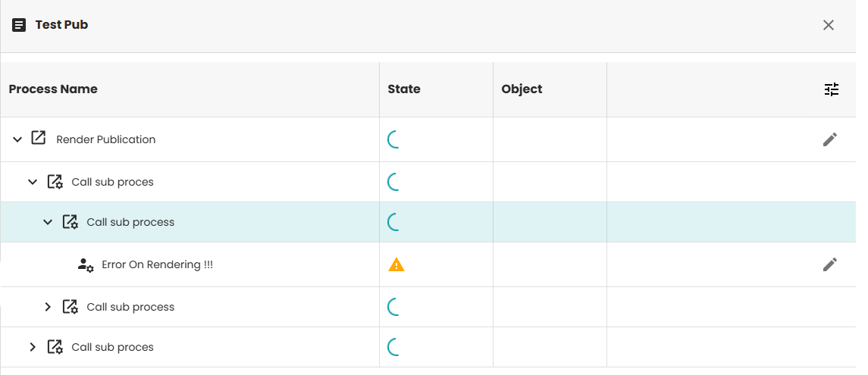This screenshot has height=375, width=868.
Task: Click the edit pencil for Error On Rendering
Action: click(830, 264)
